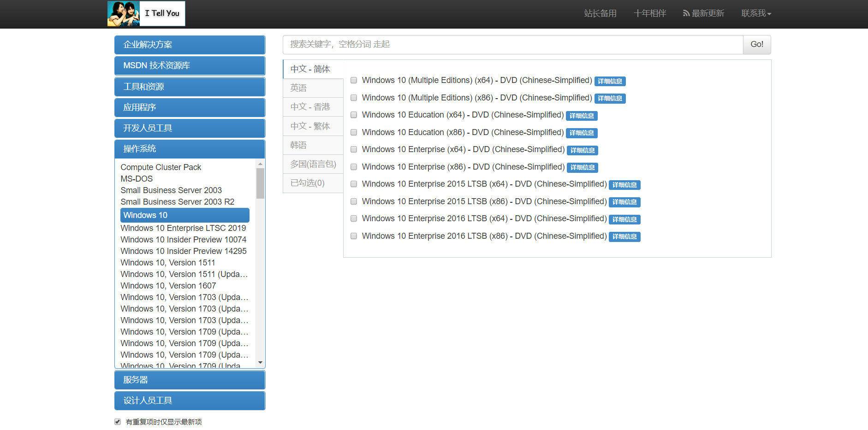The height and width of the screenshot is (430, 868).
Task: Expand the 企业解决方案 panel
Action: point(190,45)
